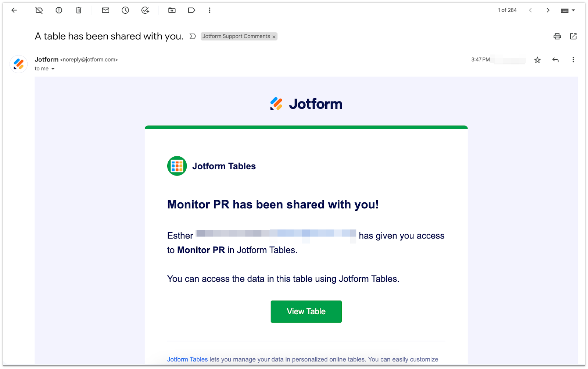
Task: Click the remove label icon in toolbar
Action: [39, 10]
